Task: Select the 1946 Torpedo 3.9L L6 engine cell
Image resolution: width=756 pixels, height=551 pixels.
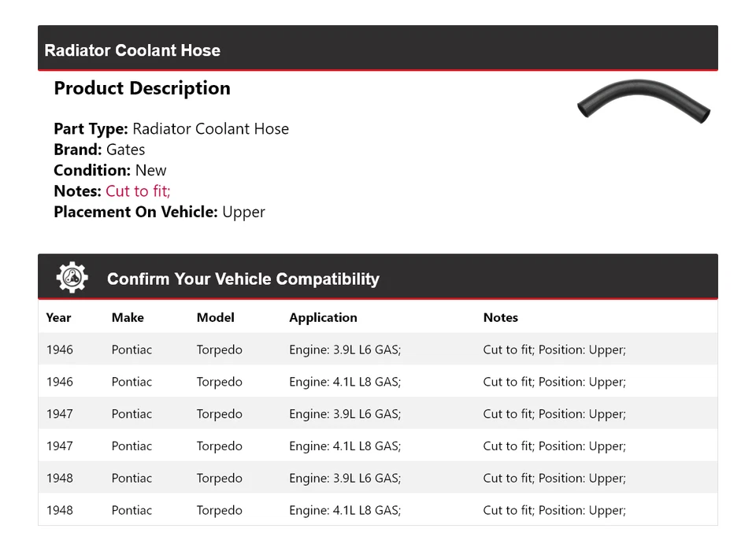Action: pyautogui.click(x=345, y=349)
